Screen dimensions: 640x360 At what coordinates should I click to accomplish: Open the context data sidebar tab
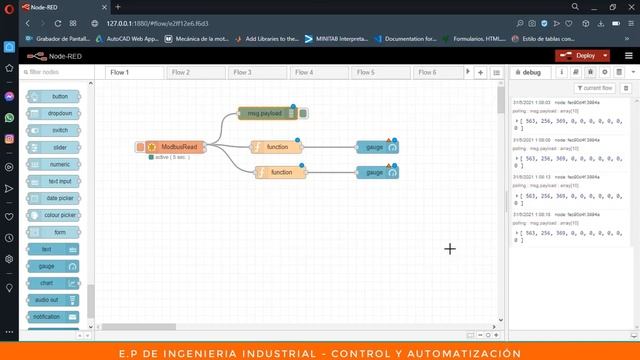(x=619, y=72)
